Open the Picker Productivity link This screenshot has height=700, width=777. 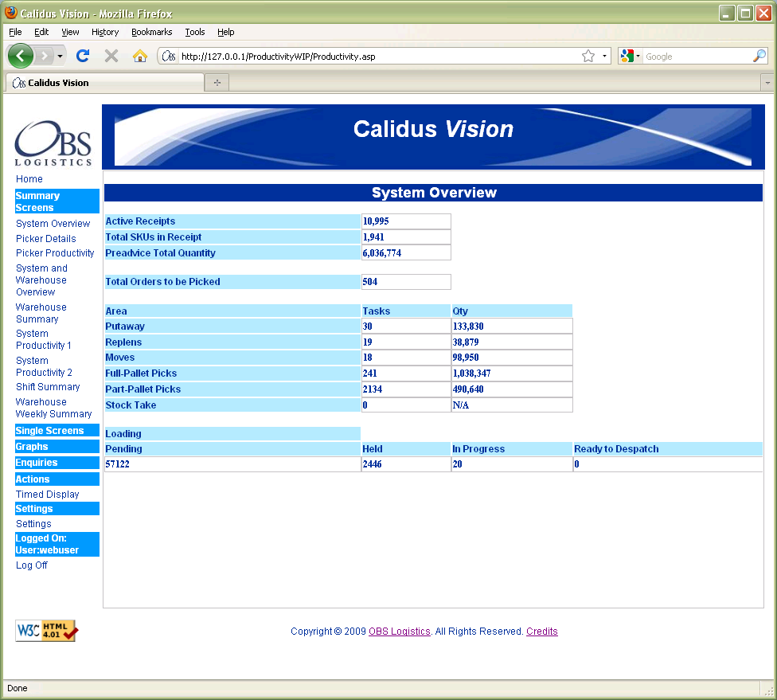(x=55, y=252)
